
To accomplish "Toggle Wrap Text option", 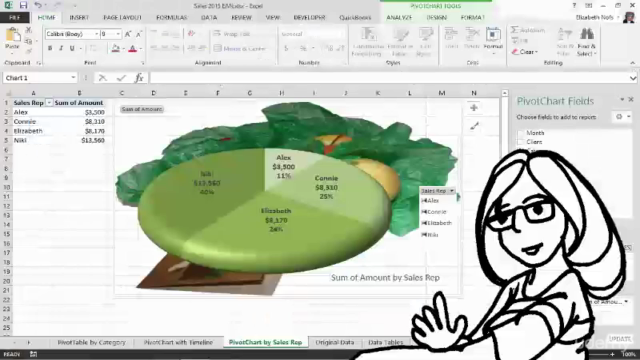I will coord(232,34).
